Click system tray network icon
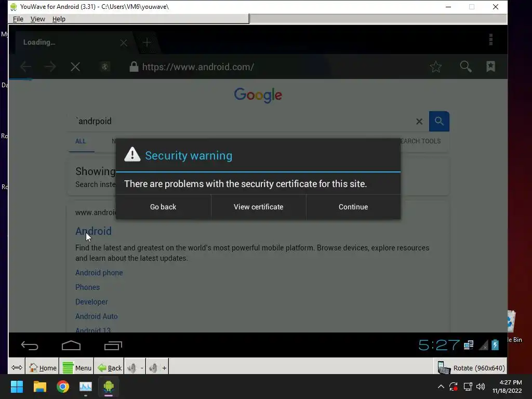532x399 pixels. coord(468,387)
